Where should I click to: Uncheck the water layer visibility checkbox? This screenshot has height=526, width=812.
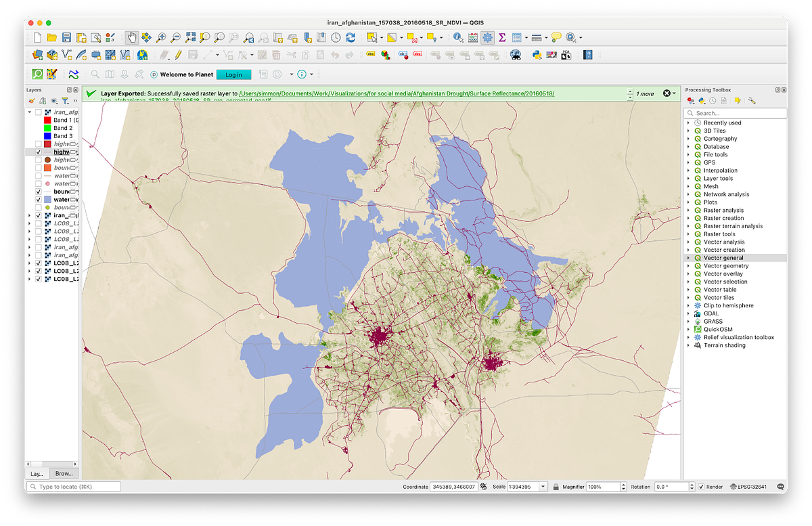click(x=38, y=199)
